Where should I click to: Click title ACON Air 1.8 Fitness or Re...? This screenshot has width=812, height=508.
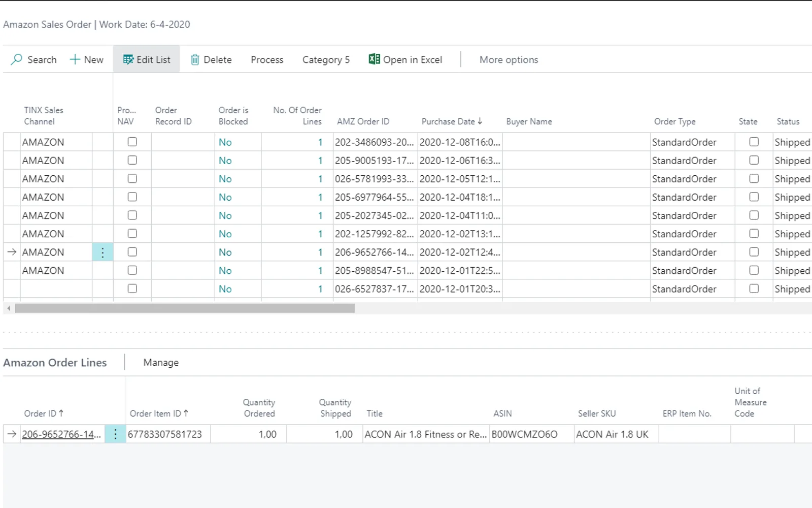pos(425,434)
